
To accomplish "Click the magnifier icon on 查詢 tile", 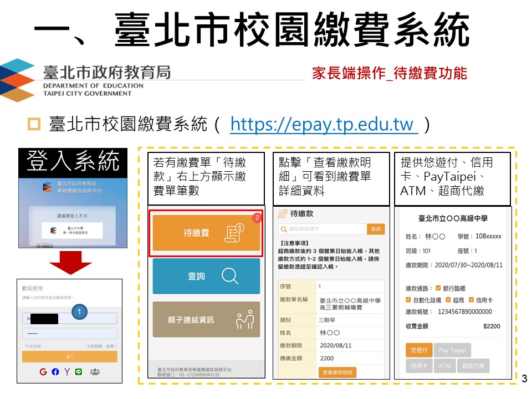I will click(x=229, y=276).
